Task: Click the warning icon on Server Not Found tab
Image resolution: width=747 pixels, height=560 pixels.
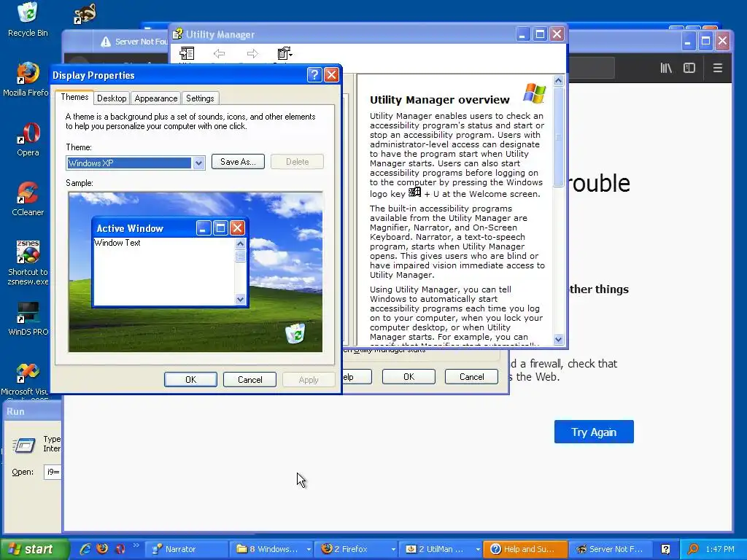Action: click(105, 42)
